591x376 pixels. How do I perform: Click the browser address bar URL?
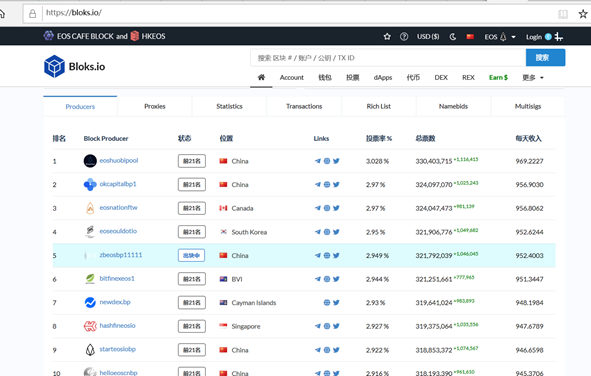coord(73,13)
